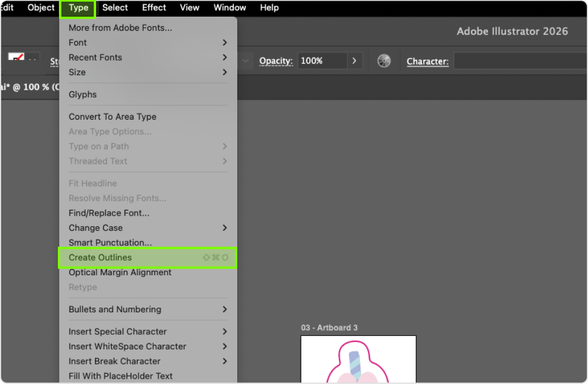
Task: Open the Effect menu in menu bar
Action: [154, 8]
